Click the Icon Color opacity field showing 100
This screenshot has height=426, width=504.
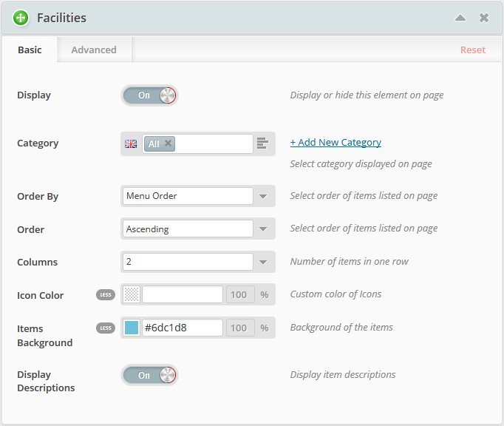(240, 295)
